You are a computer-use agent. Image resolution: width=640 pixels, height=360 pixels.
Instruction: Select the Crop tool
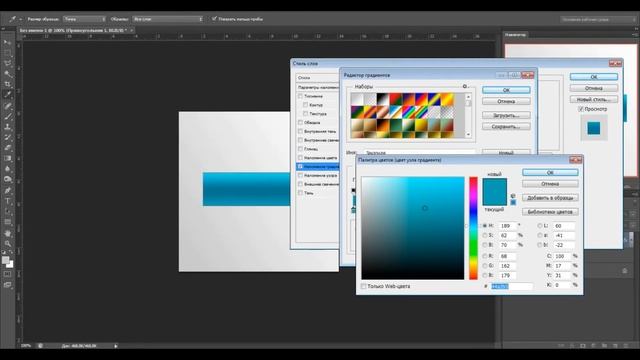tap(7, 84)
